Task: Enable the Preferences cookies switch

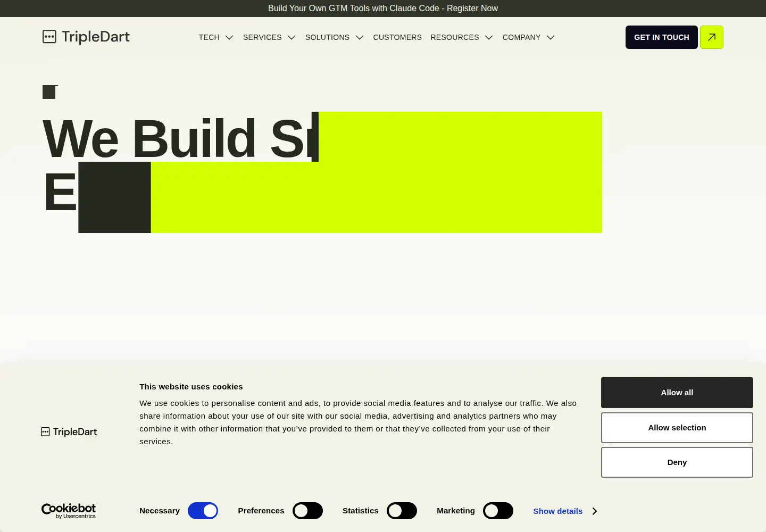Action: coord(307,511)
